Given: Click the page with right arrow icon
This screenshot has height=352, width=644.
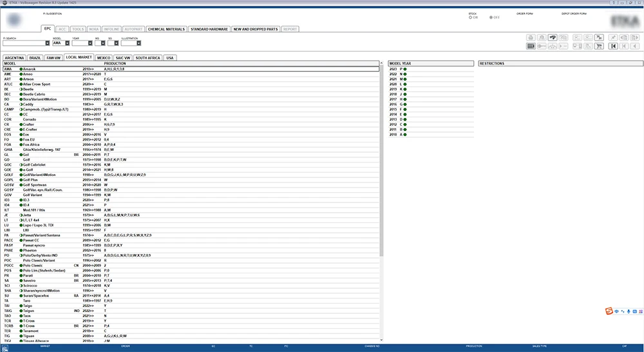Looking at the screenshot, I should coord(635,37).
